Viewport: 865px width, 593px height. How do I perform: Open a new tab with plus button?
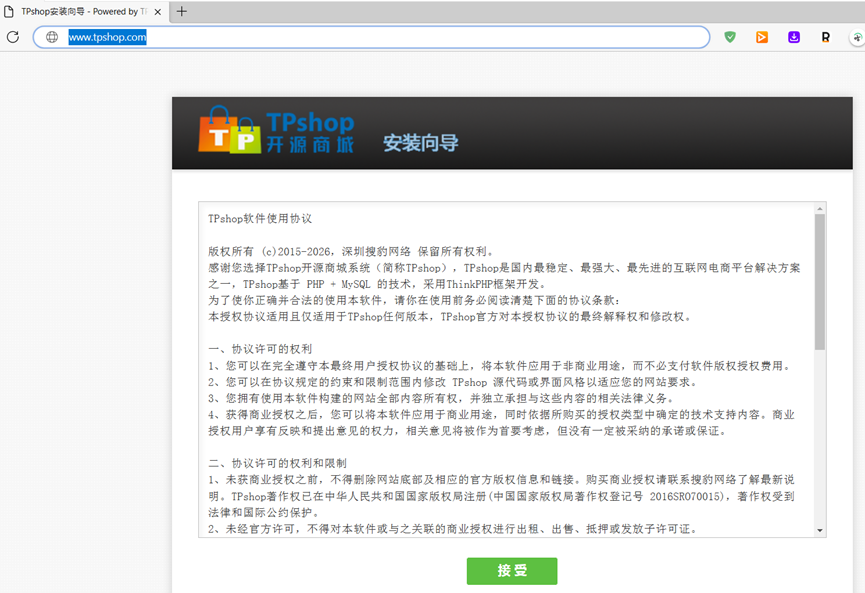(181, 11)
